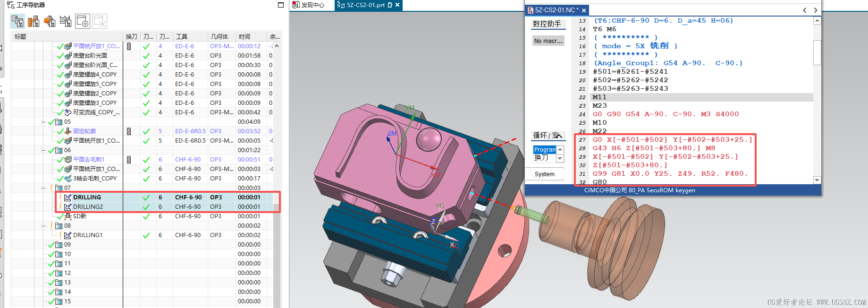Viewport: 868px width, 308px height.
Task: Close the 5Z-CS2-01.prt tab
Action: [x=397, y=5]
